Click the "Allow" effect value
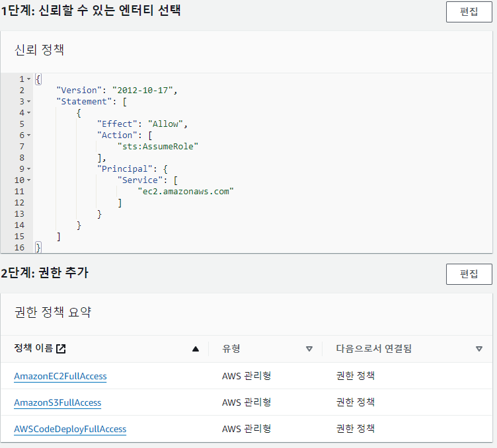The width and height of the screenshot is (497, 448). (165, 124)
